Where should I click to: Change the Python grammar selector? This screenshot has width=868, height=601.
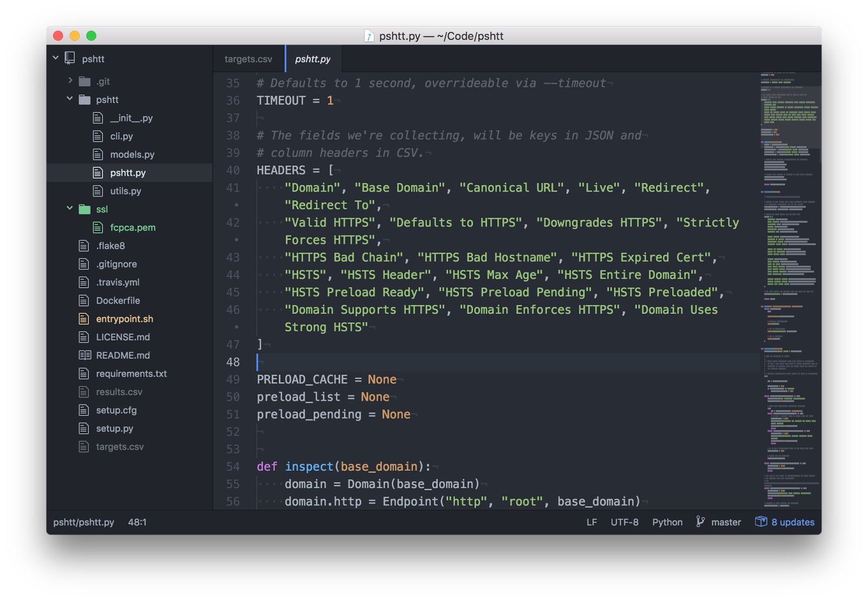pyautogui.click(x=667, y=522)
